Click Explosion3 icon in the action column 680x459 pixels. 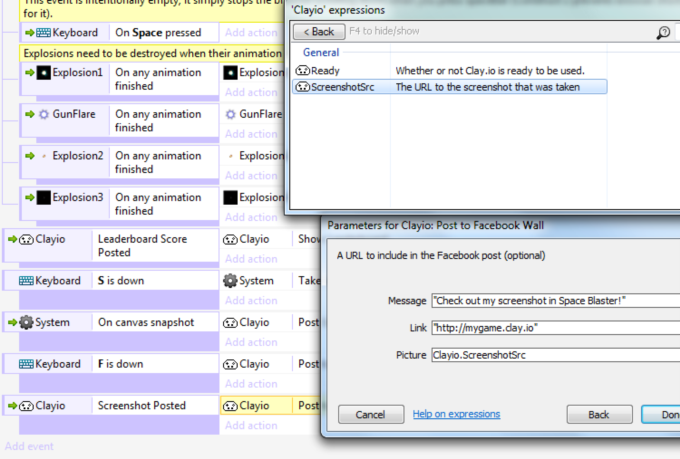coord(230,197)
